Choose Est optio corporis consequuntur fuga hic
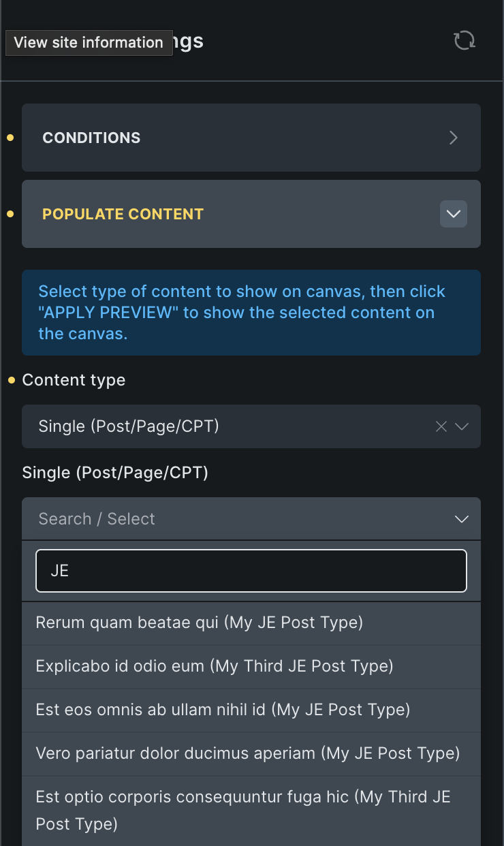This screenshot has width=504, height=846. 243,810
